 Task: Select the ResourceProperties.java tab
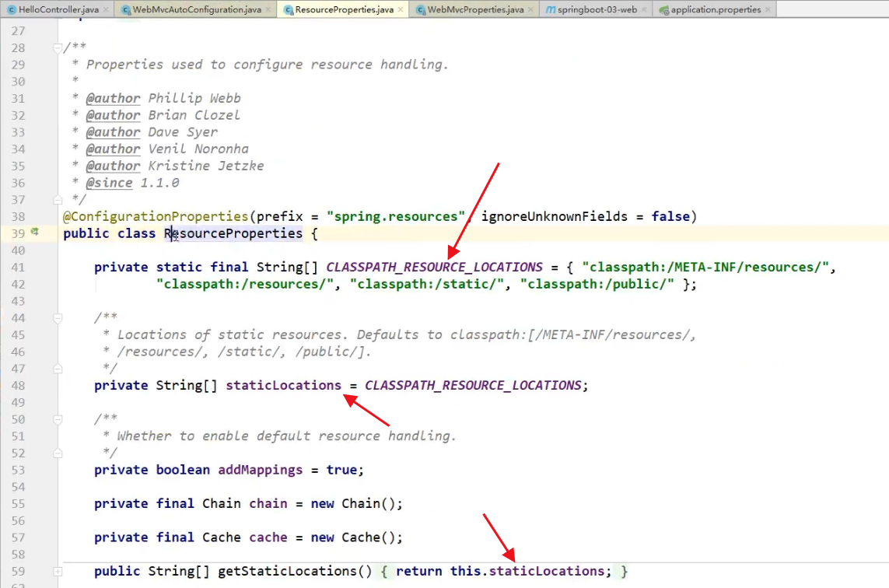point(344,9)
